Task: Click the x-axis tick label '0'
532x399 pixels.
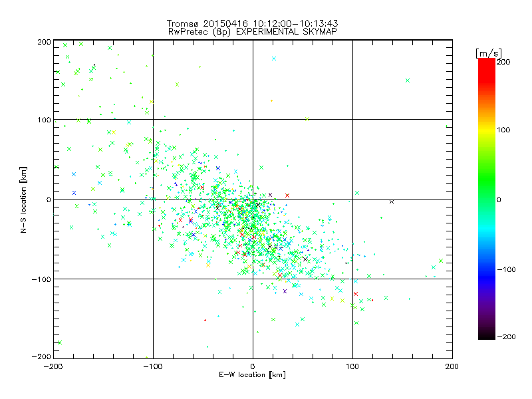Action: pyautogui.click(x=253, y=366)
